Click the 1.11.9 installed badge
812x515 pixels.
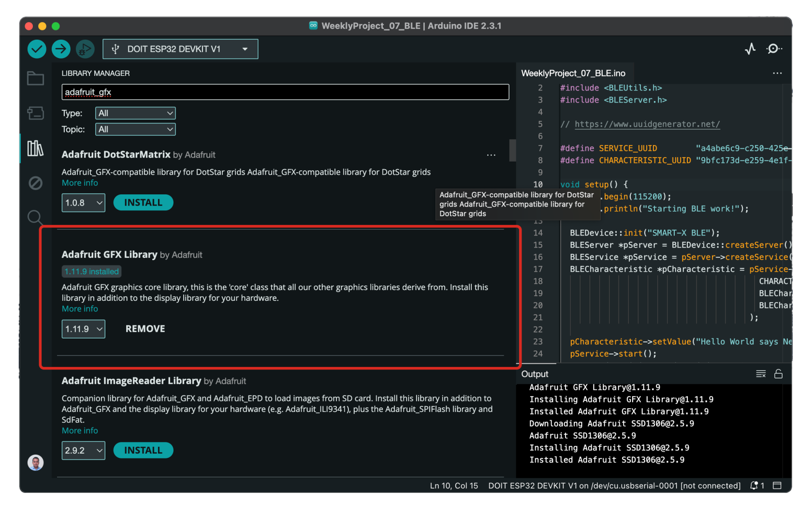91,272
